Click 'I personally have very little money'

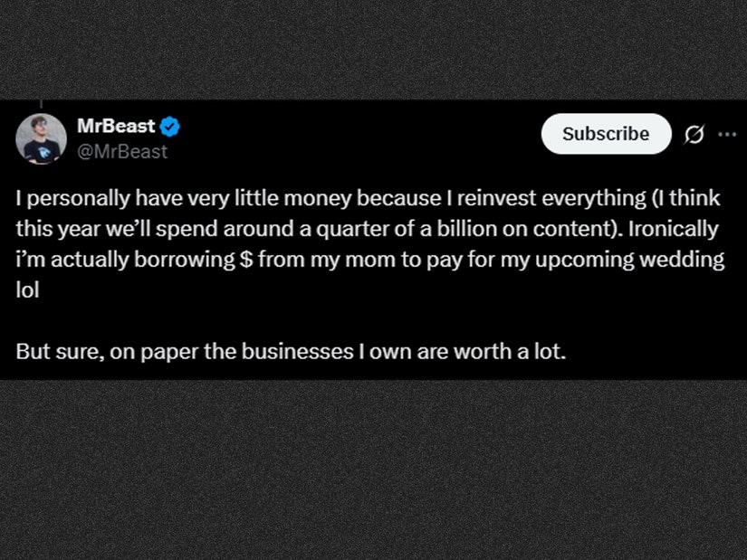[x=184, y=198]
